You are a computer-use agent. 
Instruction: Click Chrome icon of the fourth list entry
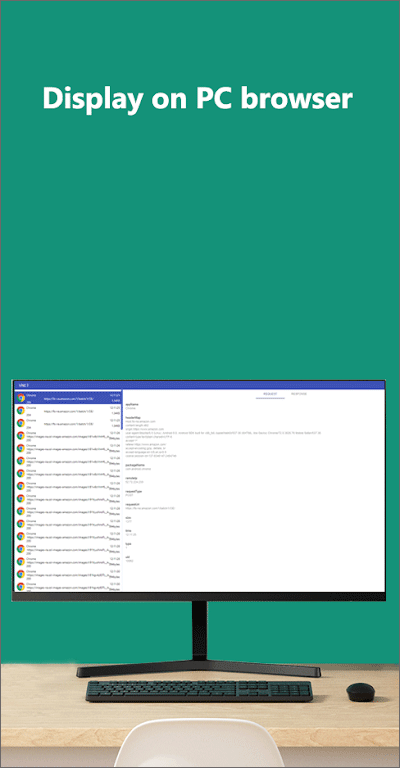pyautogui.click(x=21, y=435)
